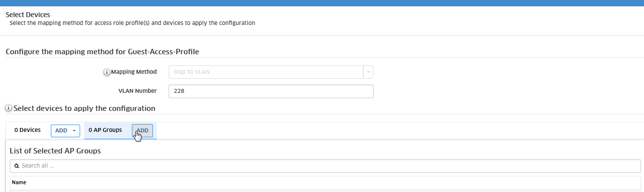
Task: Click the ADD button next to 0 Devices
Action: tap(65, 131)
